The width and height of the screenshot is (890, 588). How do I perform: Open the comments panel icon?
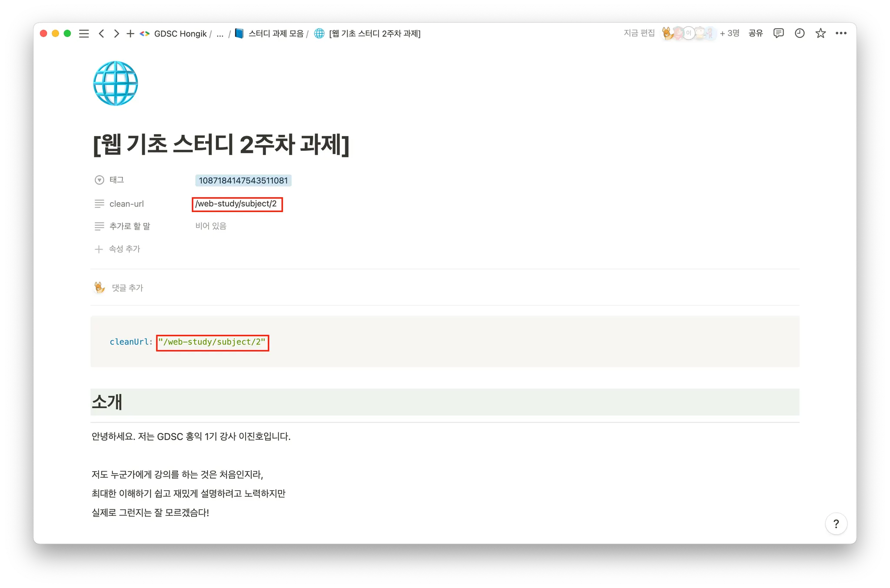tap(778, 33)
